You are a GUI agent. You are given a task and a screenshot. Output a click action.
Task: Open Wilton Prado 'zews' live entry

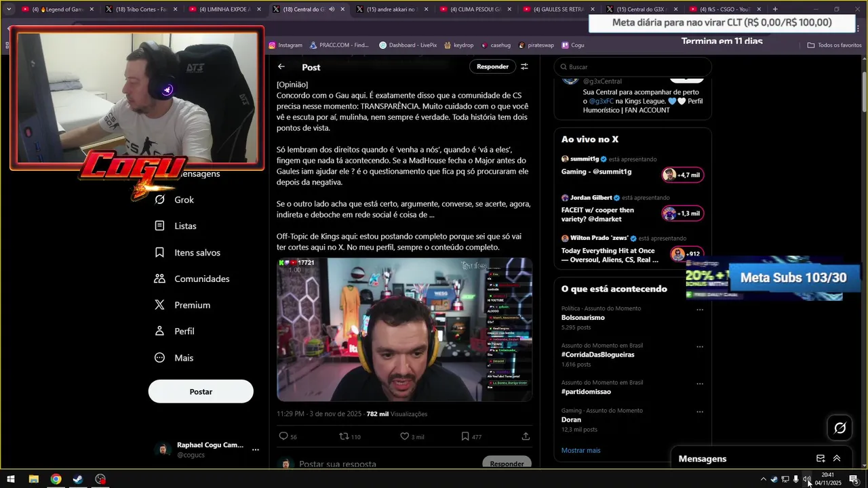click(633, 249)
